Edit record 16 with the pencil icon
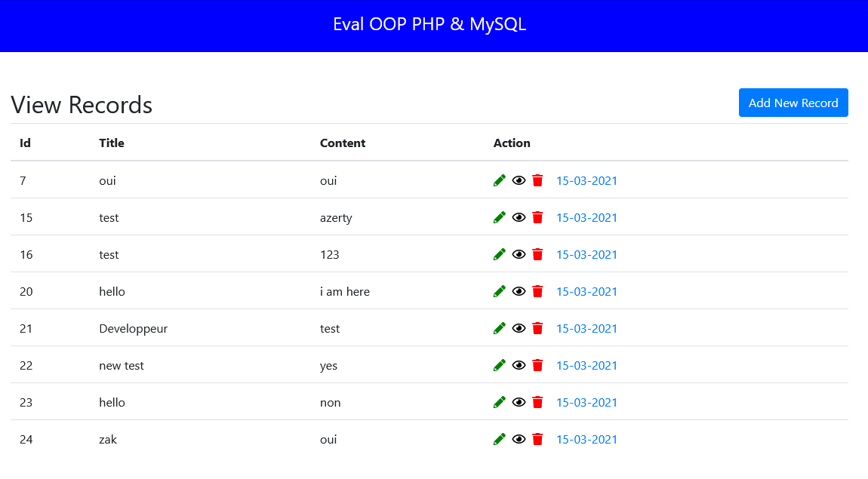Viewport: 868px width, 479px height. (499, 254)
